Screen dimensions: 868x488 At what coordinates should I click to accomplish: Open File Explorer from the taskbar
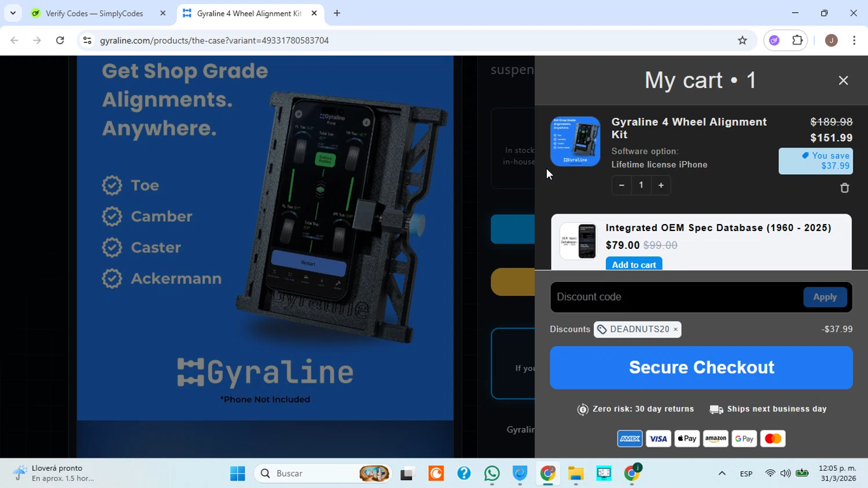click(x=576, y=474)
